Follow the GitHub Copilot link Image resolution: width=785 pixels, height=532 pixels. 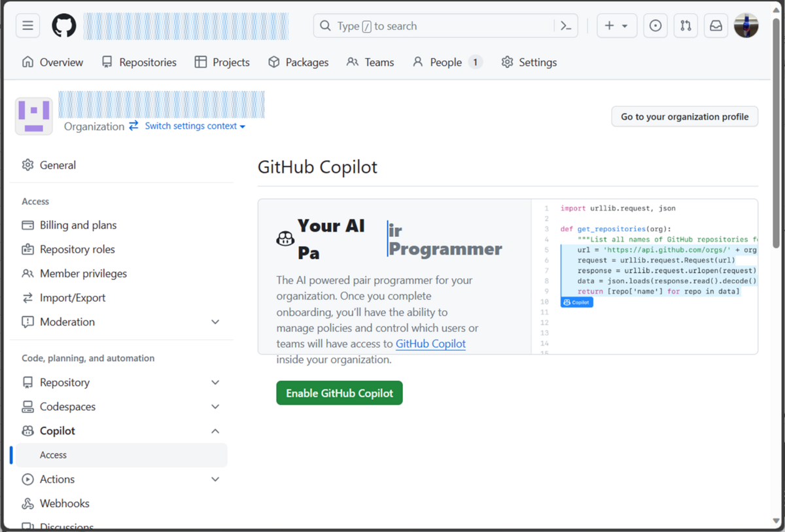[430, 344]
